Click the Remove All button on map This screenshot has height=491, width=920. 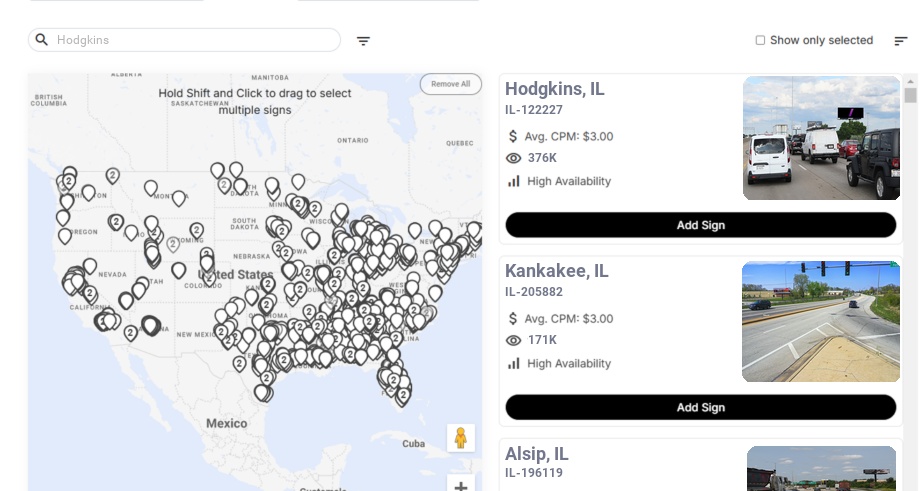[450, 84]
